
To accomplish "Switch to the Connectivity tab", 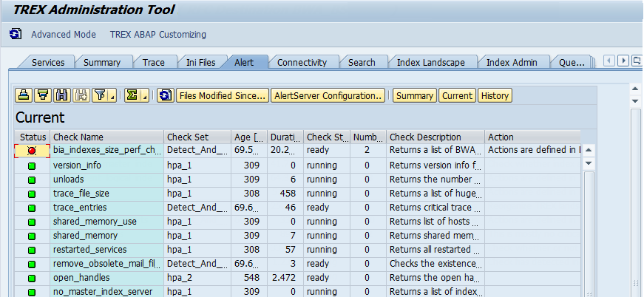I will 302,62.
